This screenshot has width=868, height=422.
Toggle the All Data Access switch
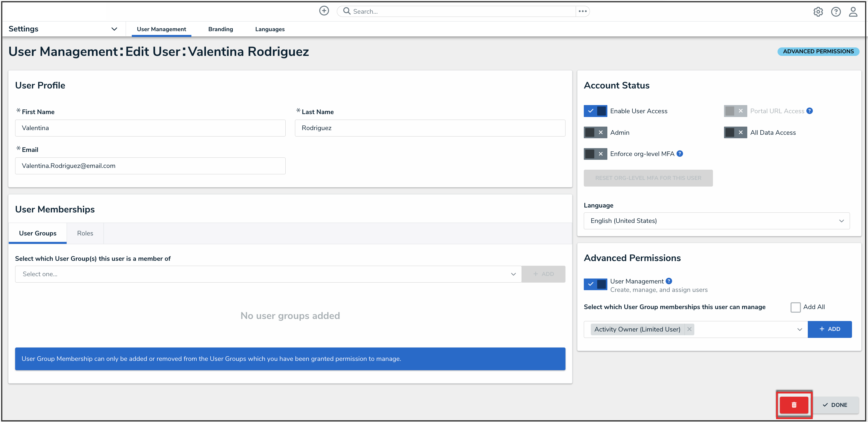pyautogui.click(x=735, y=132)
